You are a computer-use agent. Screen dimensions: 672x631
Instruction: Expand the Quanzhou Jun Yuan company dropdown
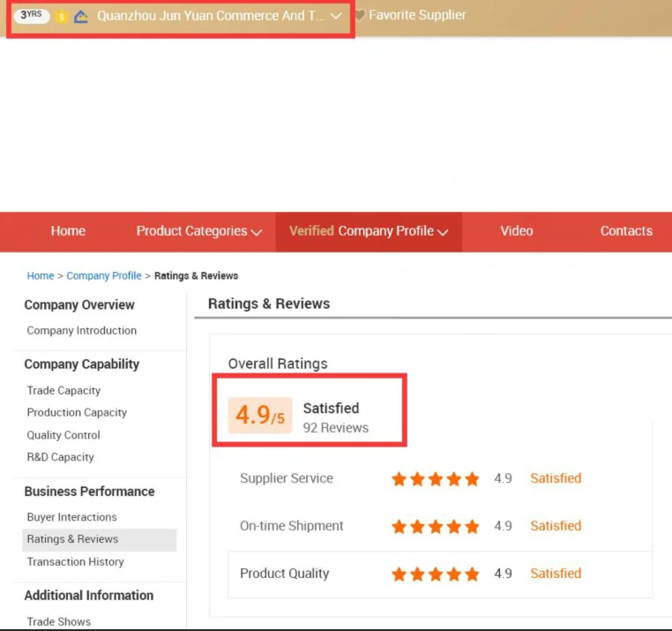[335, 16]
